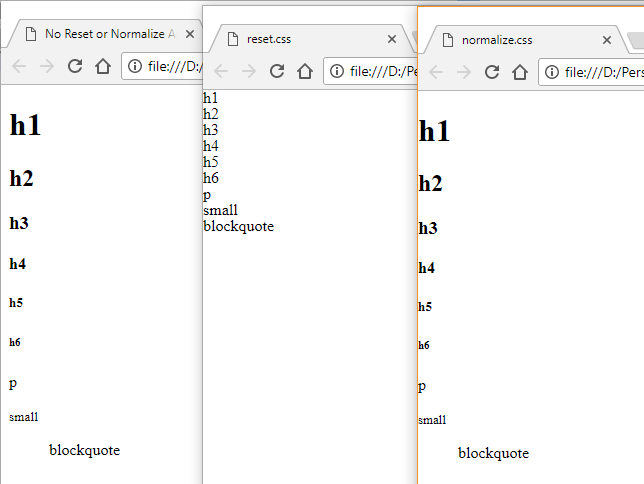
Task: Click the 'h1' line in reset.css window
Action: 211,98
